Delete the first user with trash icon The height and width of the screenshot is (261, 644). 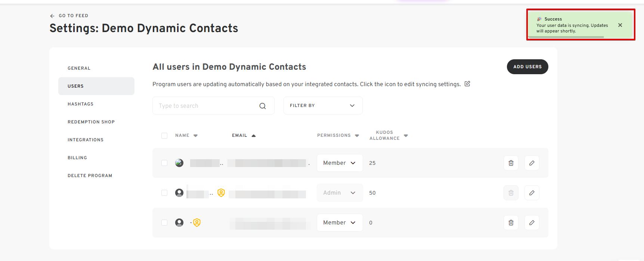coord(511,163)
